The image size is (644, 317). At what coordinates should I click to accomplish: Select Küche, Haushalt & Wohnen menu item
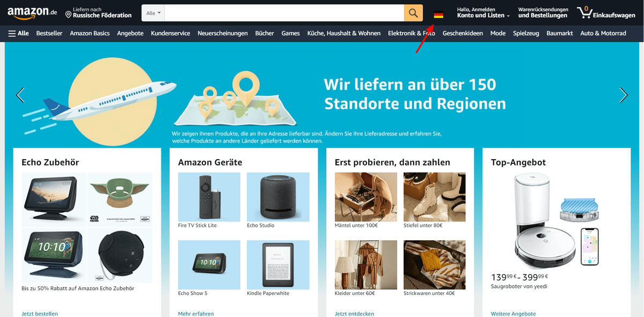[x=344, y=33]
